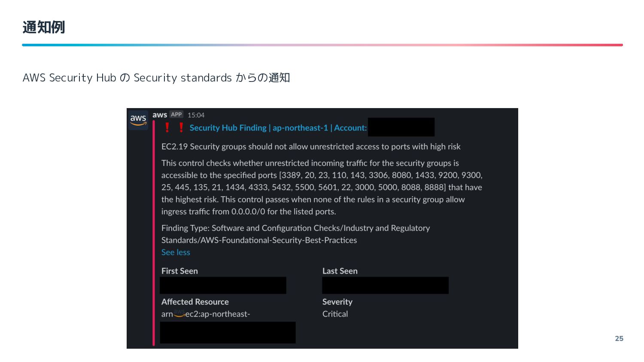Click the small aws emoji inside the ARN
Viewport: 644px width, 362px height.
coord(179,314)
